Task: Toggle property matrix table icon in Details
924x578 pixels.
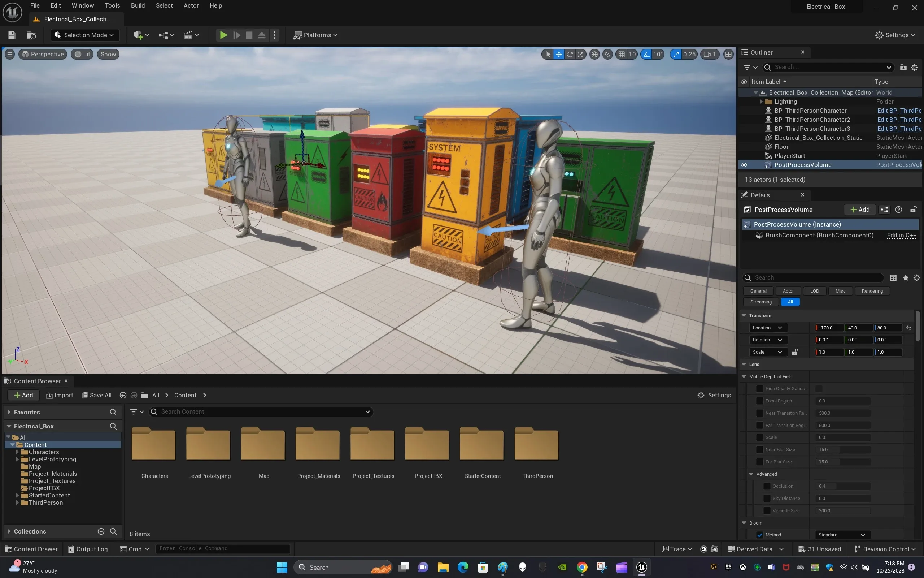Action: tap(893, 278)
